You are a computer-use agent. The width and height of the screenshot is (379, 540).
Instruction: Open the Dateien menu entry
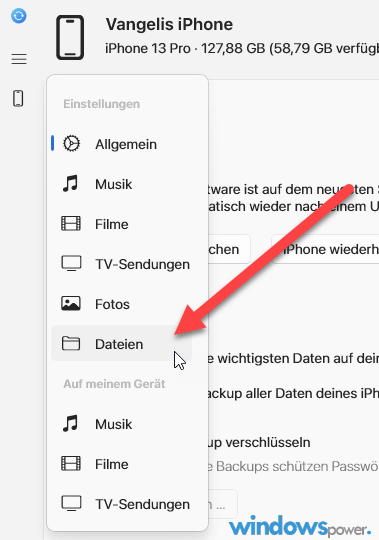(x=121, y=344)
